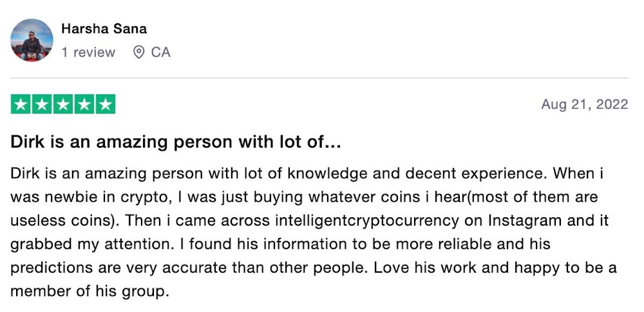Select the CA country label
This screenshot has height=312, width=644.
coord(161,53)
